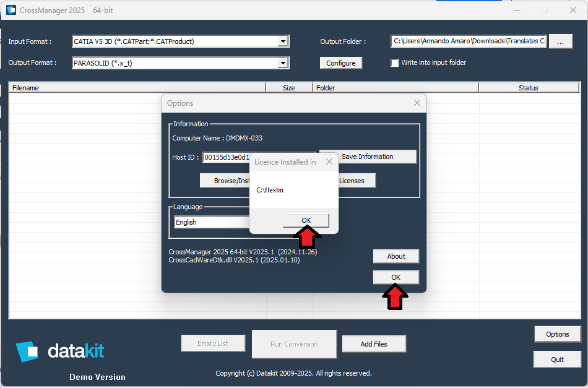Image resolution: width=588 pixels, height=388 pixels.
Task: Toggle Write into input folder checkbox
Action: (394, 63)
